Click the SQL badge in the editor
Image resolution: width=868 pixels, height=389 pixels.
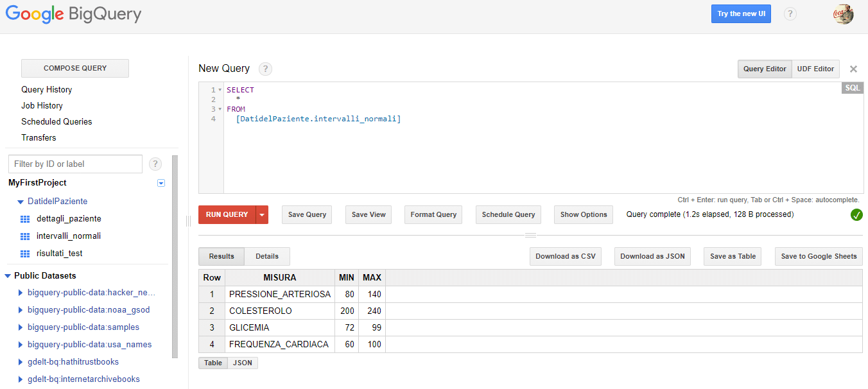pyautogui.click(x=853, y=88)
